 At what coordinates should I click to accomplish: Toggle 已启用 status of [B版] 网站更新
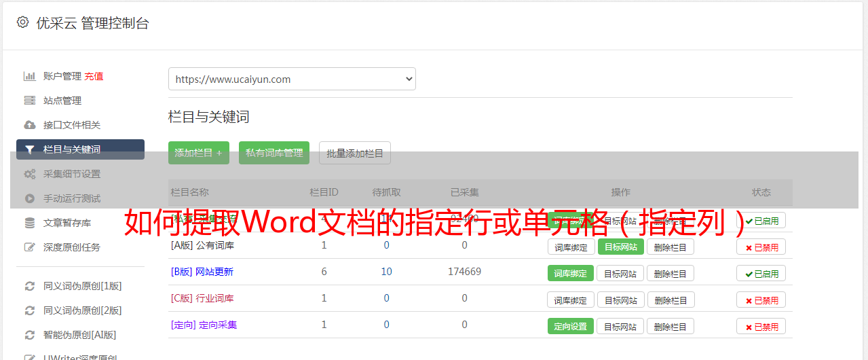point(761,274)
